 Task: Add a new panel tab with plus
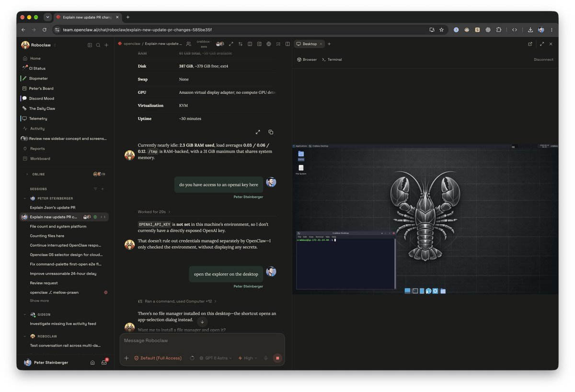[x=329, y=44]
